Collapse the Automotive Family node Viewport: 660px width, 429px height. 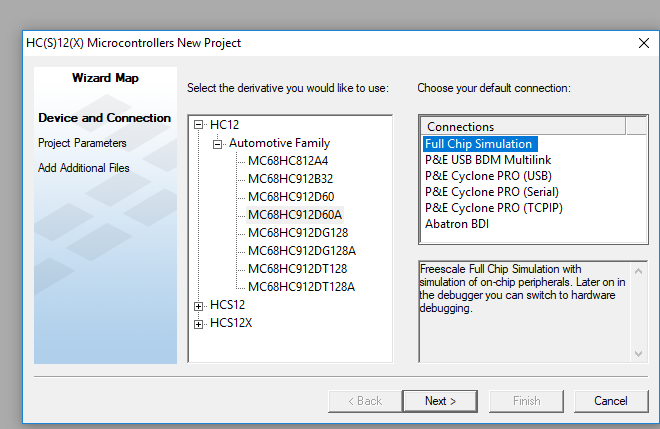pyautogui.click(x=218, y=144)
